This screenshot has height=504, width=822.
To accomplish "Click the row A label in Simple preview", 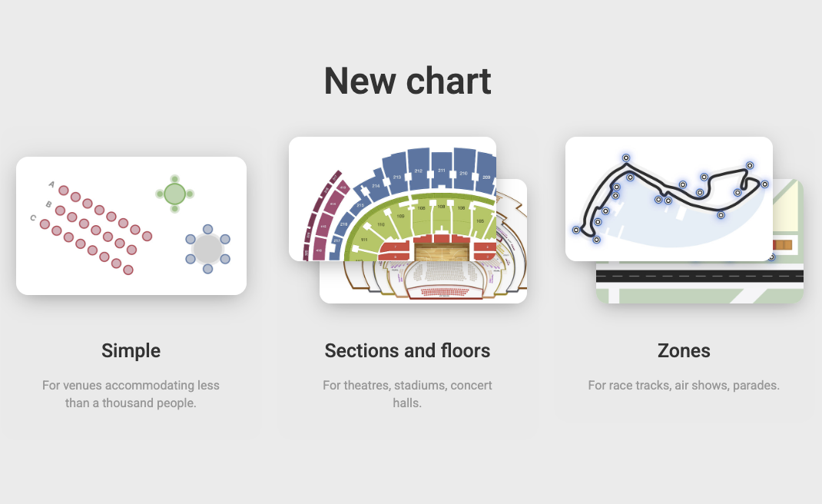I will 51,184.
